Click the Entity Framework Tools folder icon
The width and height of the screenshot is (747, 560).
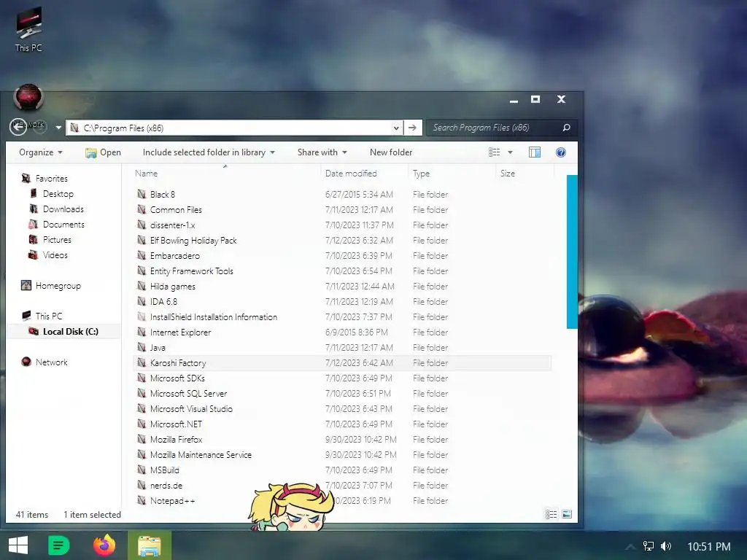tap(142, 271)
